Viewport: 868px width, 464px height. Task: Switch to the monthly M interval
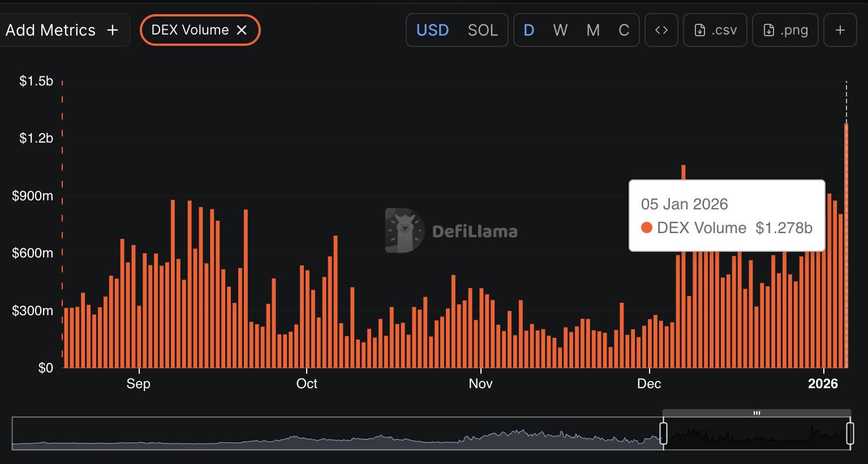coord(592,30)
